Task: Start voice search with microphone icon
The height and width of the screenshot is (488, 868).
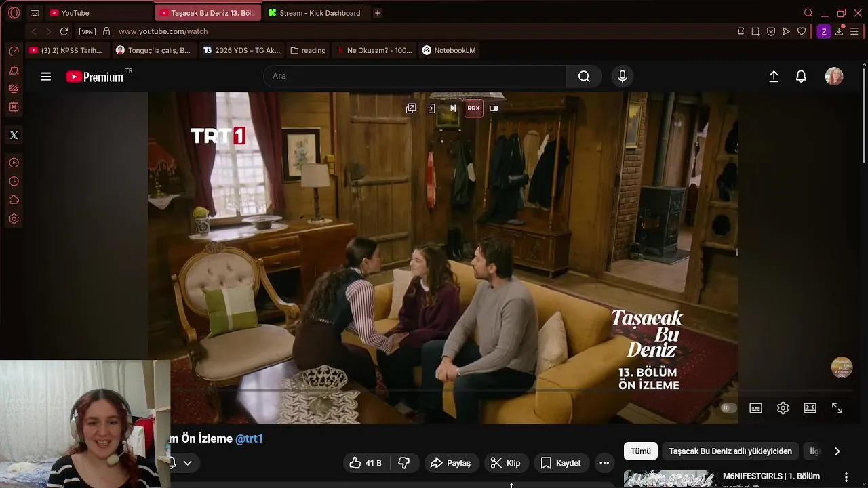Action: coord(622,77)
